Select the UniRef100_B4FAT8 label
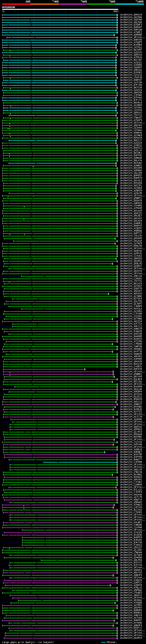 [x=131, y=369]
